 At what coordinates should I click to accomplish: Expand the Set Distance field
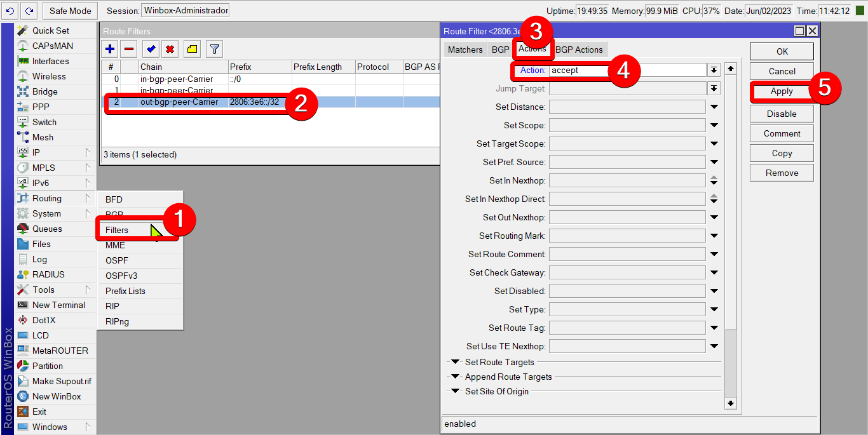[x=714, y=107]
